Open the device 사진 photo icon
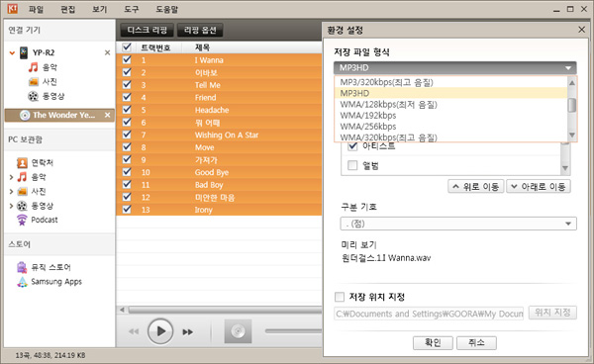This screenshot has height=364, width=594. click(x=34, y=82)
